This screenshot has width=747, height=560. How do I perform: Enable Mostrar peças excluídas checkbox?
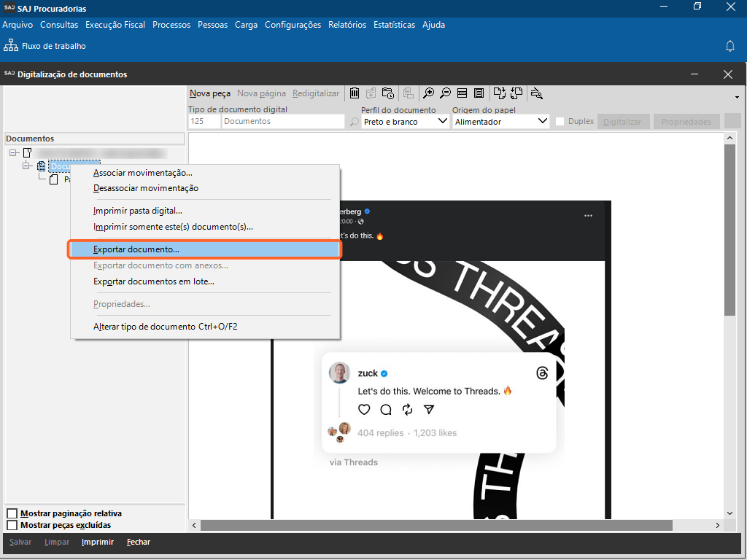(x=12, y=525)
